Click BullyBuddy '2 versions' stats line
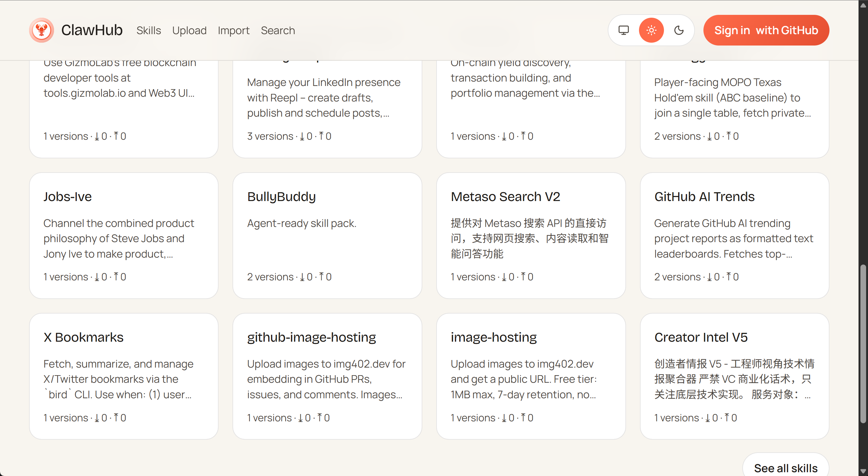Screen dimensions: 868x476 click(x=289, y=277)
